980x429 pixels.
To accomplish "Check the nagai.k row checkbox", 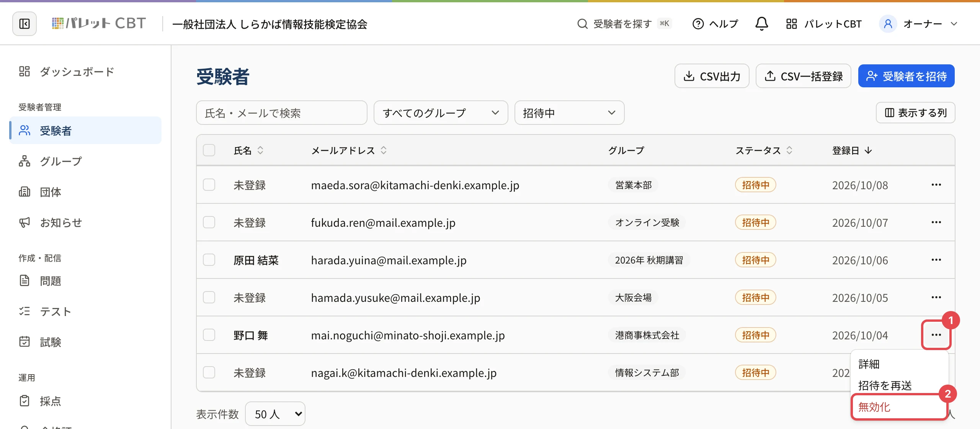I will pos(209,372).
